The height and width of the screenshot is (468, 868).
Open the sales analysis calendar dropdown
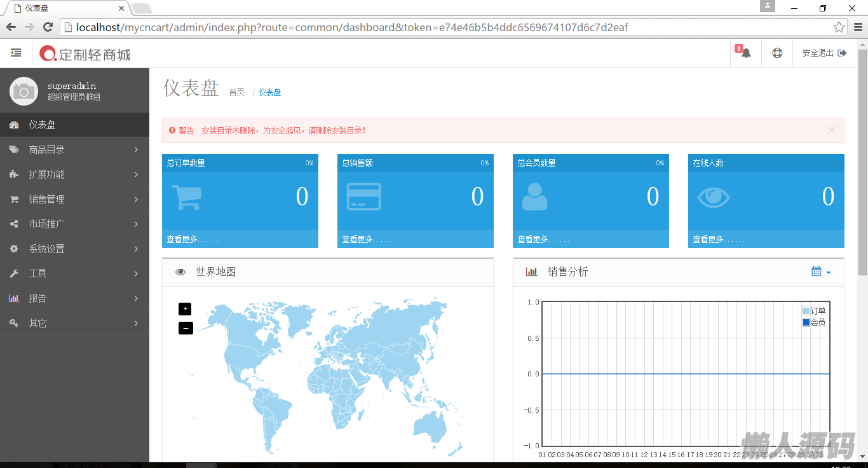(821, 272)
